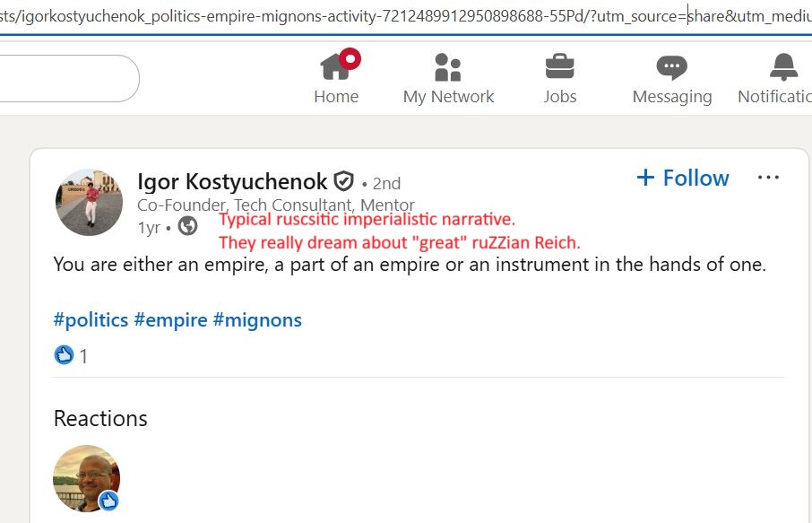The height and width of the screenshot is (523, 812).
Task: Open Igor Kostyuchenok profile name link
Action: [232, 182]
